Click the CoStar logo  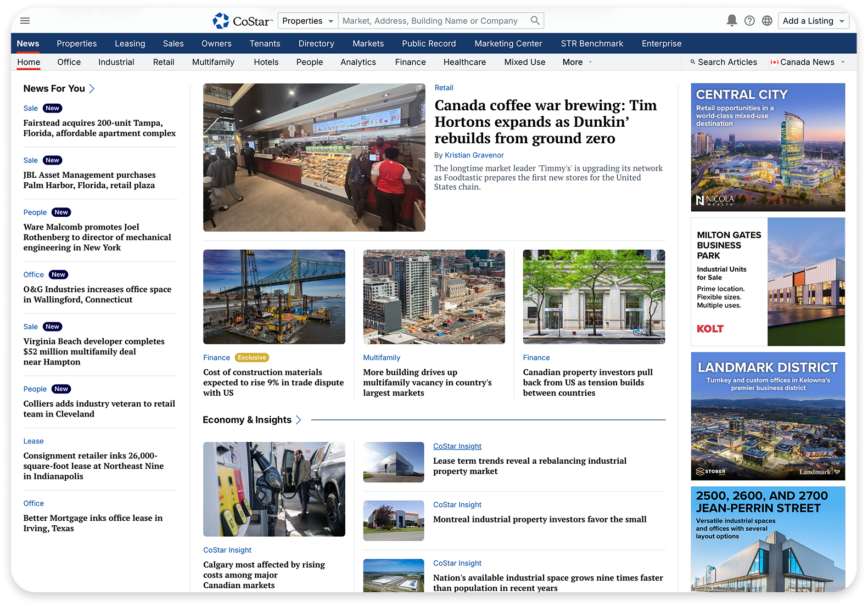tap(242, 21)
